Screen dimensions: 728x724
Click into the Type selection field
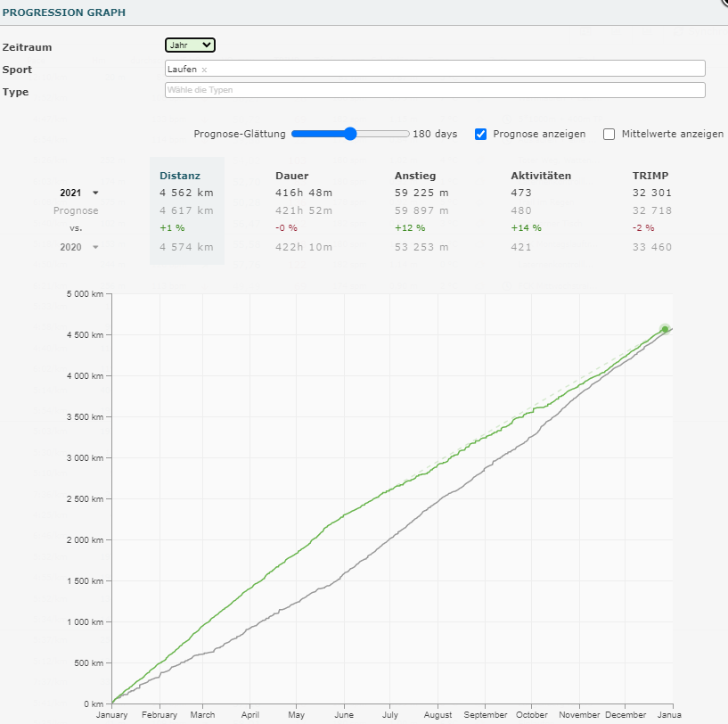coord(435,90)
